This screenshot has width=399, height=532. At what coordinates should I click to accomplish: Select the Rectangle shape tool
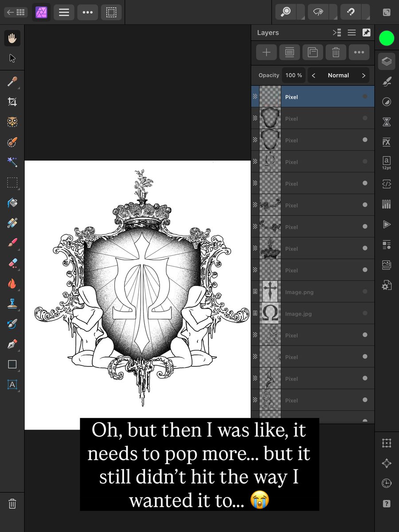tap(12, 364)
